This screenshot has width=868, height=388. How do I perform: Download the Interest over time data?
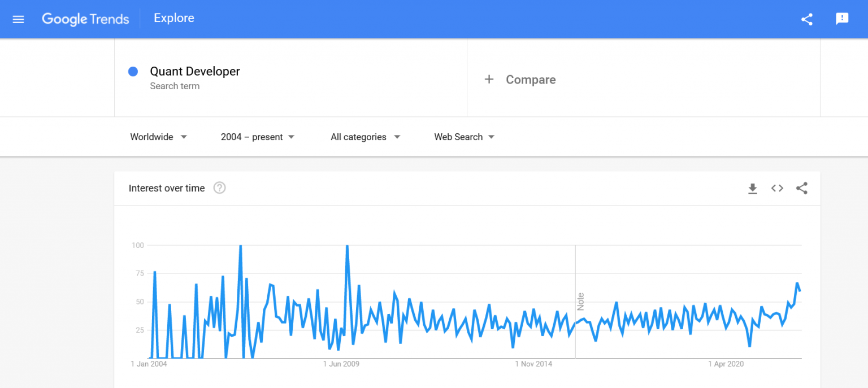752,189
